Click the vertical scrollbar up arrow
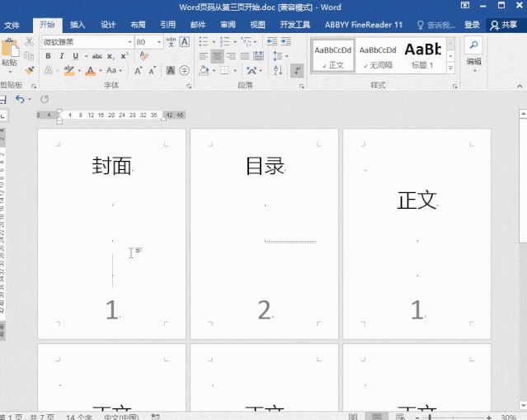Image resolution: width=527 pixels, height=420 pixels. [523, 114]
